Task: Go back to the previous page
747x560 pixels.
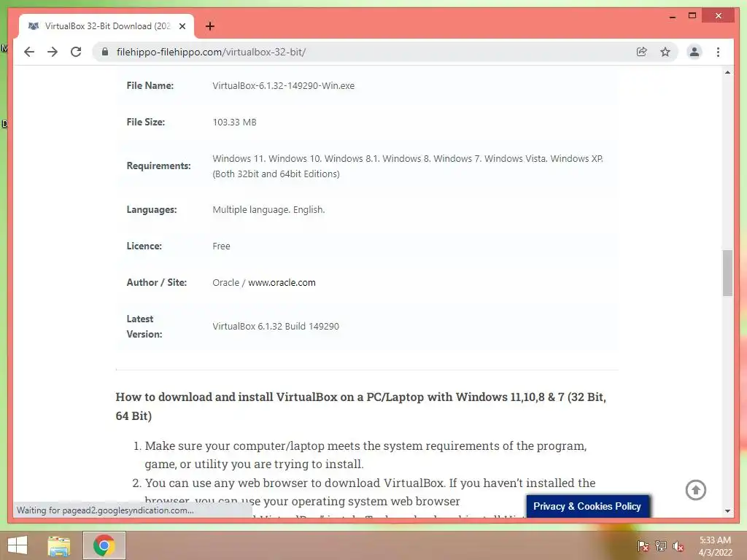Action: coord(29,52)
